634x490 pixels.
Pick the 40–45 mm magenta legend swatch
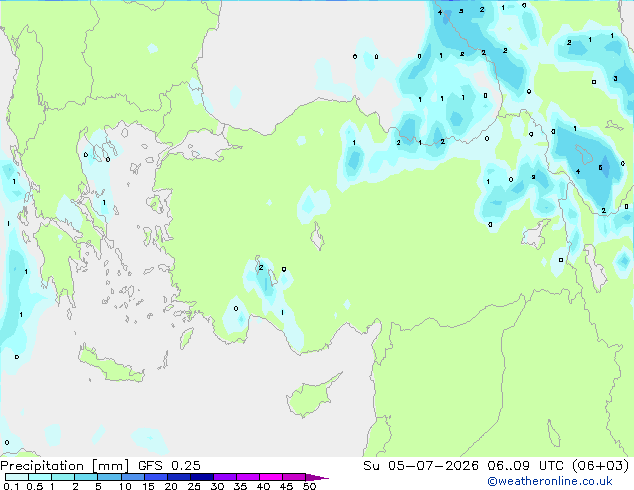point(271,477)
